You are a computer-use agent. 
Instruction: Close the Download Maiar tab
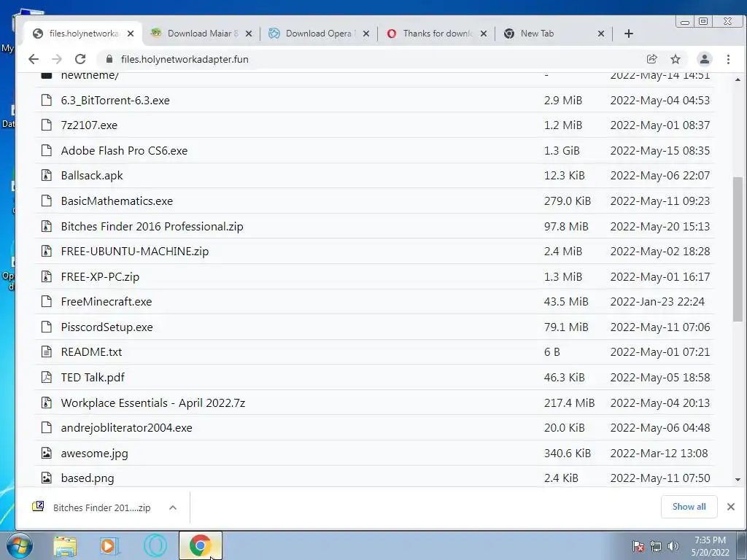[249, 34]
